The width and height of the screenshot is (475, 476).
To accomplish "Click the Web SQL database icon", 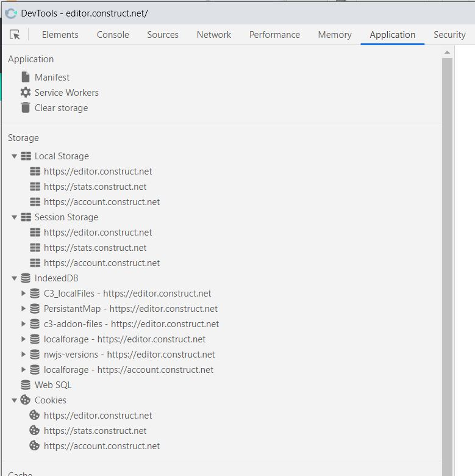I will pyautogui.click(x=26, y=384).
